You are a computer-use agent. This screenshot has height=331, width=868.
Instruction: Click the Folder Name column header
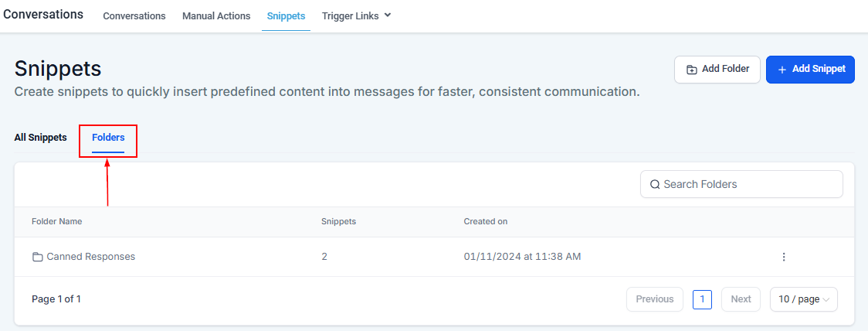[x=56, y=221]
